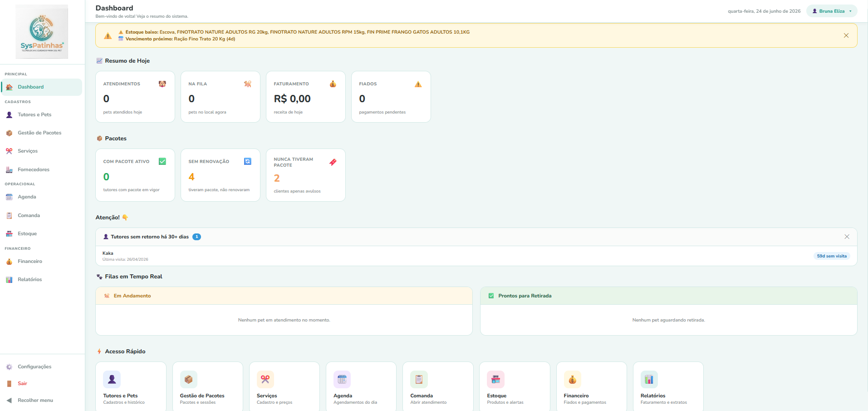Open Agenda calendar quick access icon
This screenshot has height=411, width=868.
(x=342, y=379)
